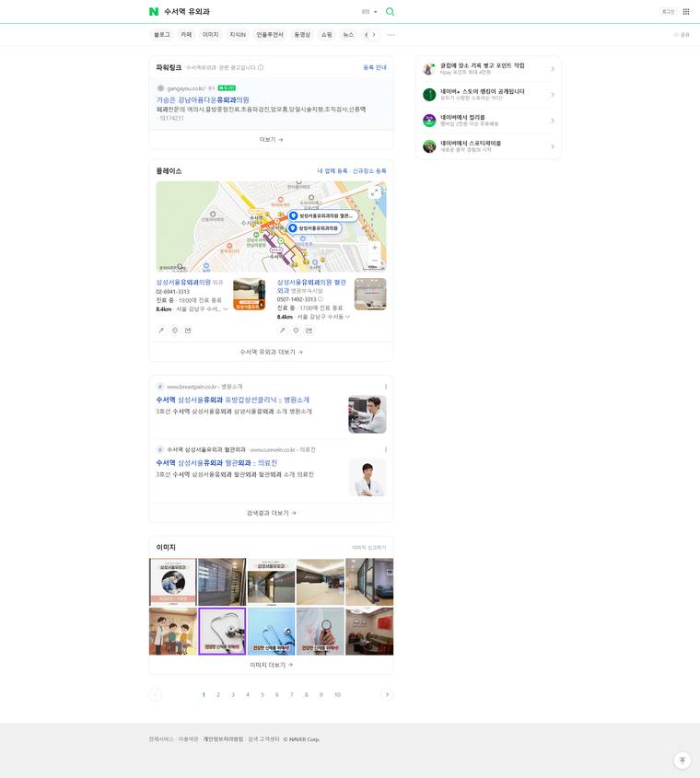700x778 pixels.
Task: Open 가슴은 강남아름다운유외과의원 ad title
Action: (203, 99)
